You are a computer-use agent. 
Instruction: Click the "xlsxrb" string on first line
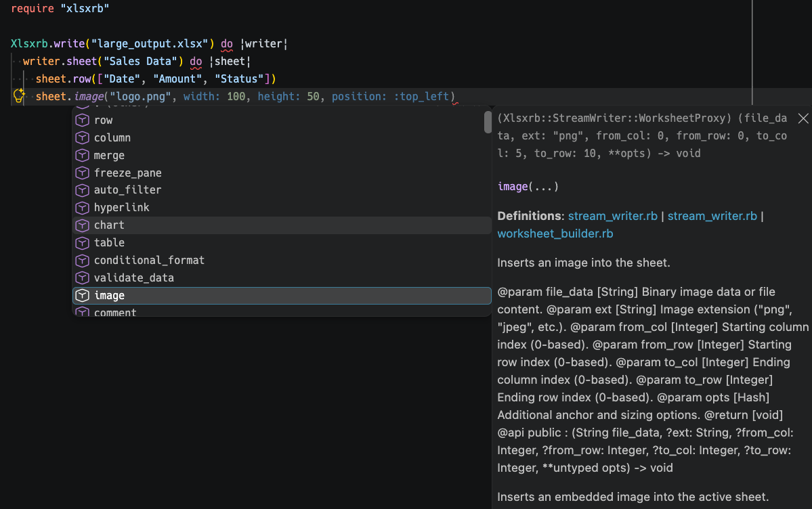[85, 8]
